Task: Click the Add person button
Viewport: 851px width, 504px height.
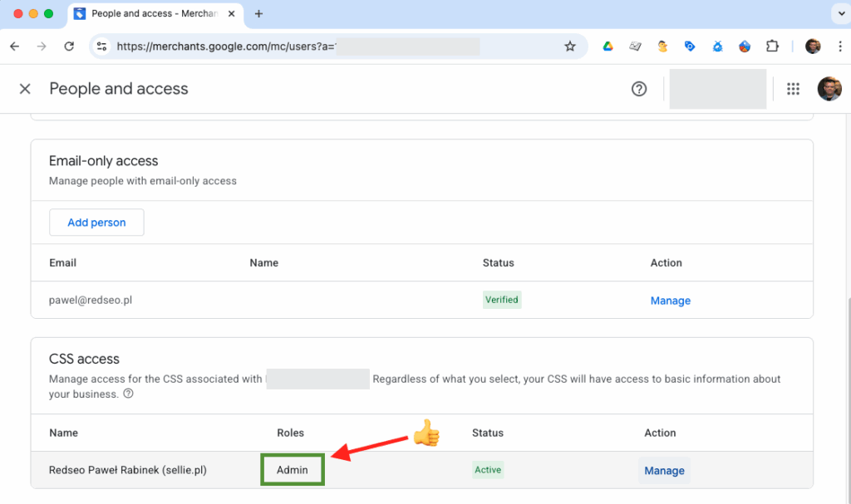Action: coord(96,222)
